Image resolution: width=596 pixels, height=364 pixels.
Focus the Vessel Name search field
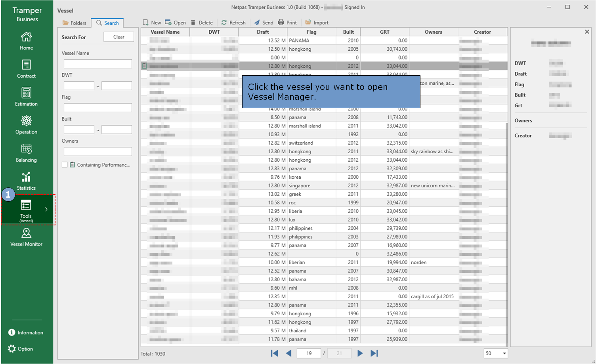click(98, 64)
